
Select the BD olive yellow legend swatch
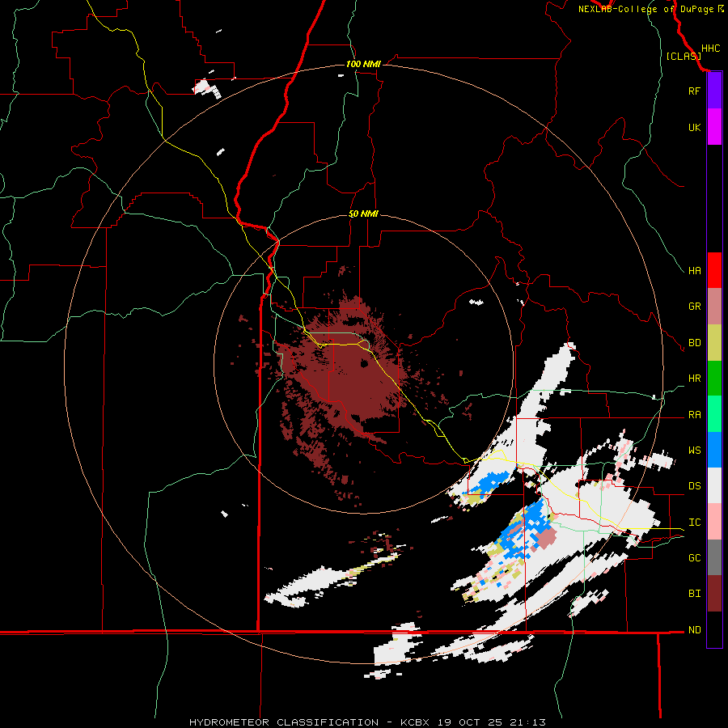click(714, 343)
